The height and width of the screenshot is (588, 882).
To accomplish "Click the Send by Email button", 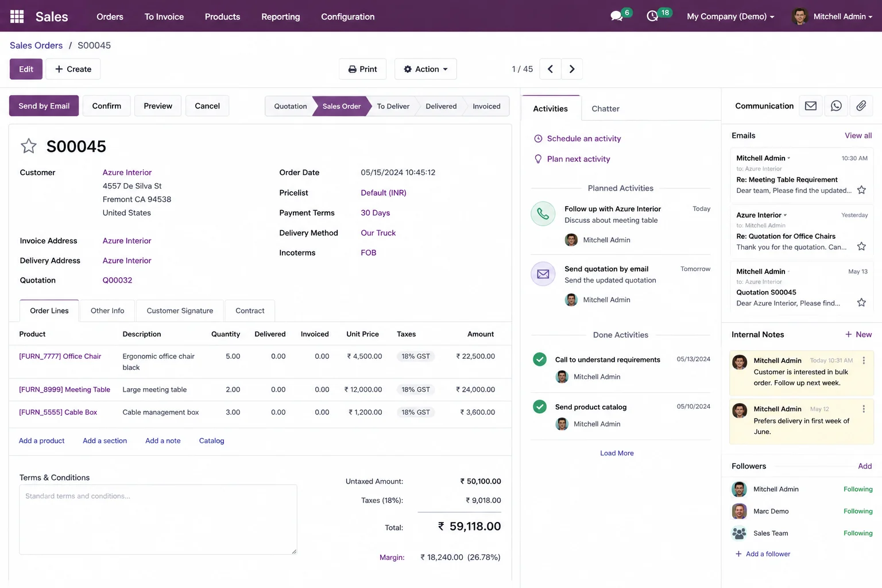I will [44, 106].
